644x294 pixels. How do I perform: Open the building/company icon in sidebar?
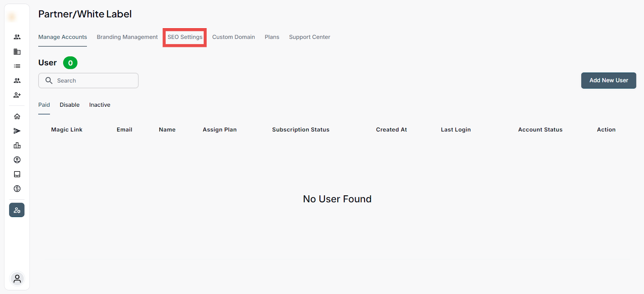click(x=17, y=52)
